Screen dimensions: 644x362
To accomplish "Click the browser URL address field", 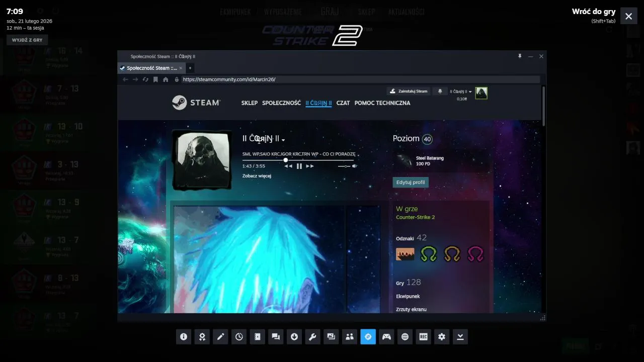I will click(360, 79).
